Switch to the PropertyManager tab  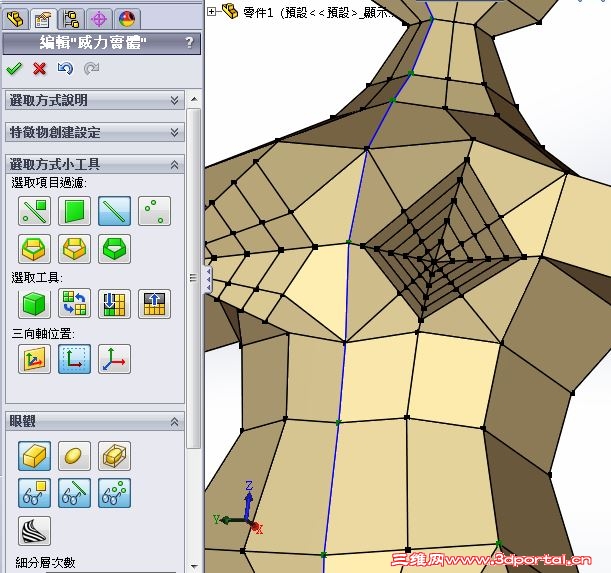(43, 19)
